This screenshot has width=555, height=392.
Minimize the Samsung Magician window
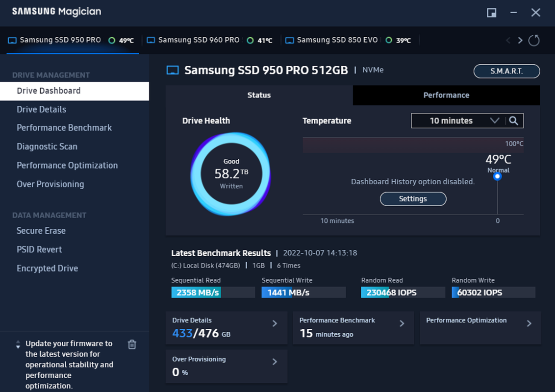click(514, 13)
